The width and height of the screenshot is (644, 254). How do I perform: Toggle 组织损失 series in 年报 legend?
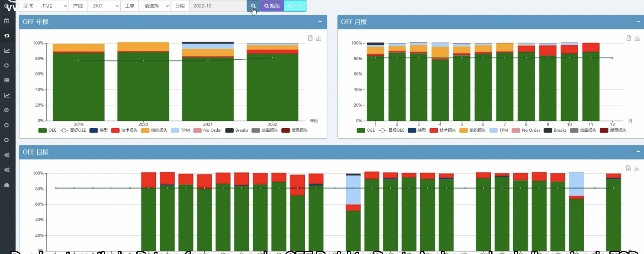[154, 130]
